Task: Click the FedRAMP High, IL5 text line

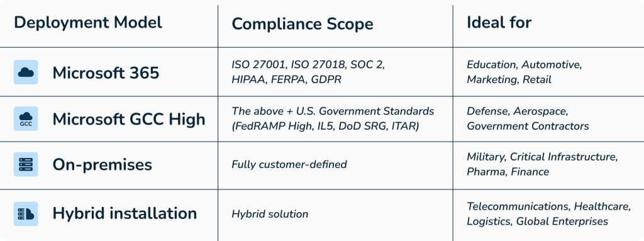Action: pyautogui.click(x=325, y=126)
